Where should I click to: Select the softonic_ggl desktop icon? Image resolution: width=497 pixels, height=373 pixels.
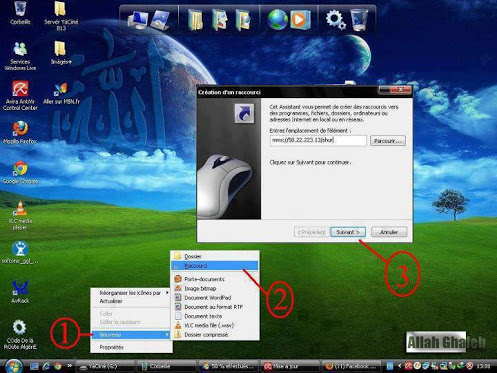coord(20,253)
